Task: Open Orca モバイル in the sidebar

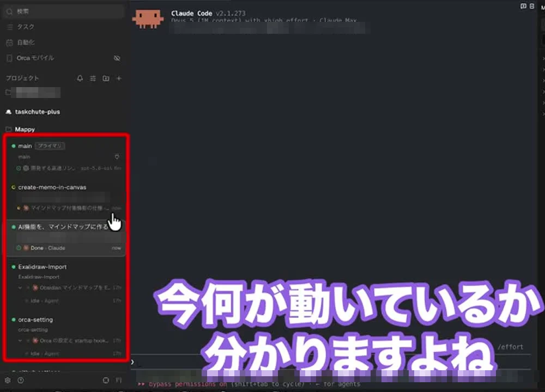Action: point(35,58)
